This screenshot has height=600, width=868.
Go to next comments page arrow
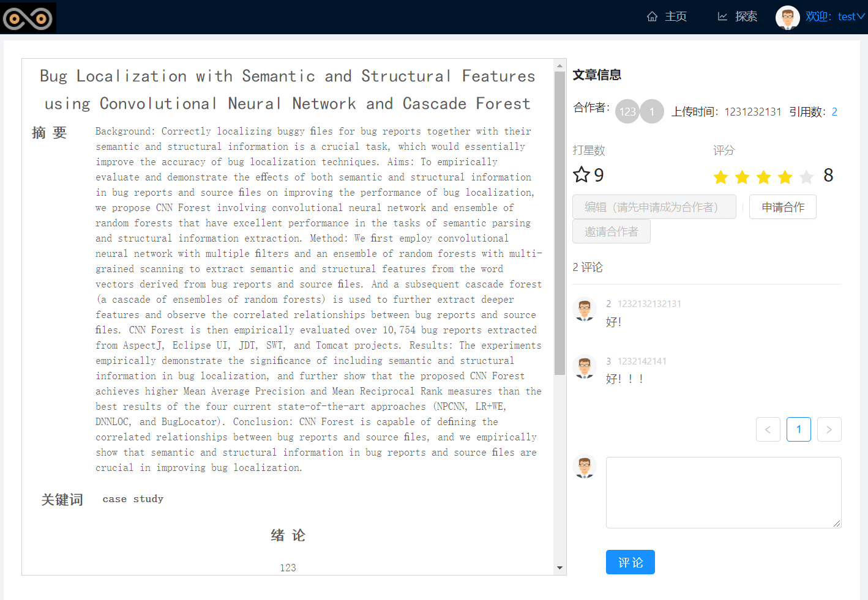click(x=829, y=429)
